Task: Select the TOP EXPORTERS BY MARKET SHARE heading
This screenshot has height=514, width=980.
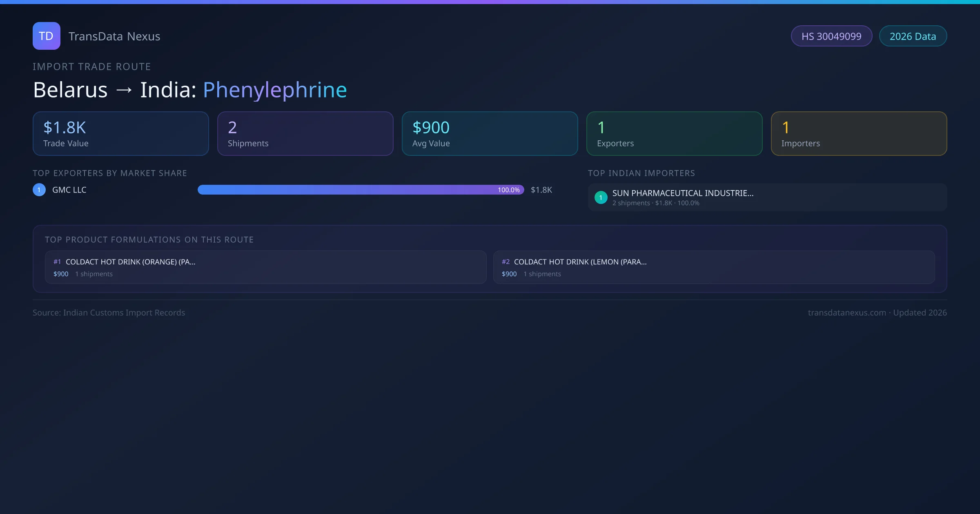Action: click(x=110, y=173)
